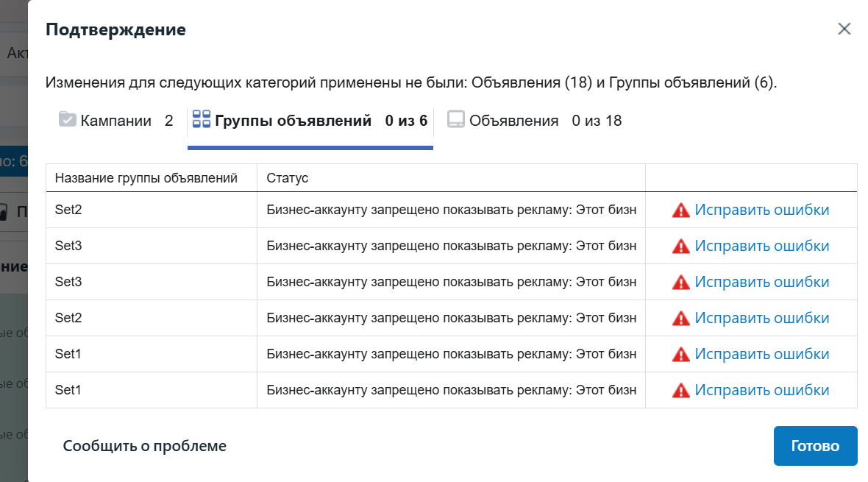The height and width of the screenshot is (482, 868).
Task: Click the grid icon beside Группы объявлений
Action: click(x=201, y=120)
